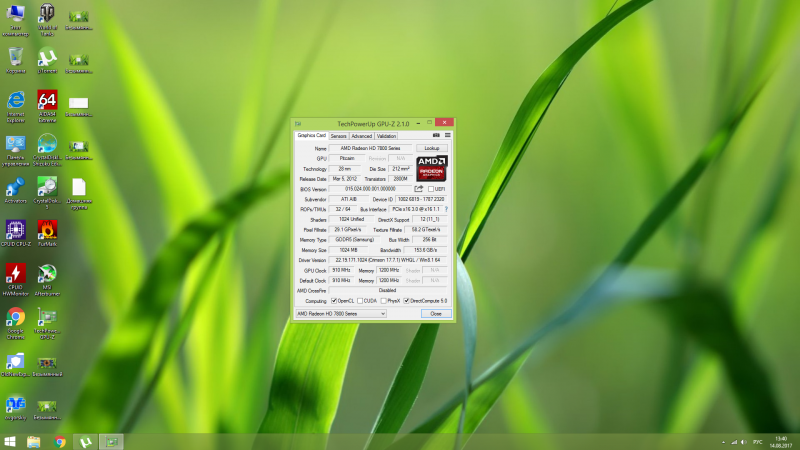Toggle the PhysX checkbox
Image resolution: width=800 pixels, height=450 pixels.
pyautogui.click(x=384, y=301)
